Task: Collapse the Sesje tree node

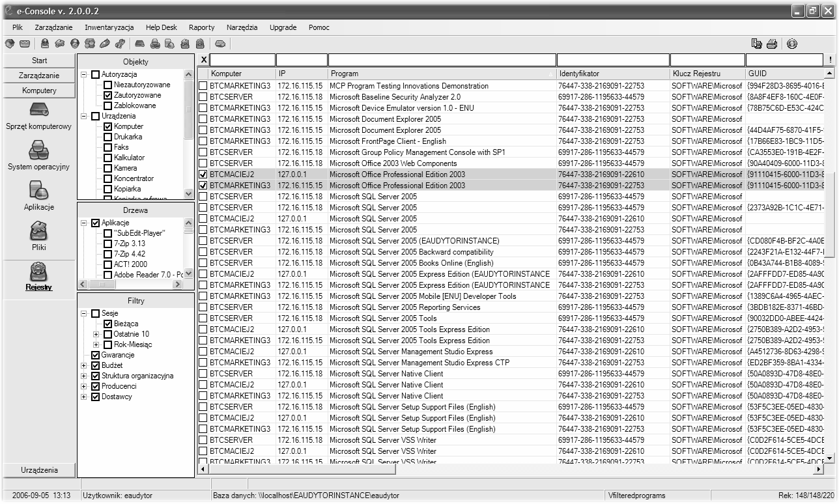Action: pyautogui.click(x=84, y=313)
